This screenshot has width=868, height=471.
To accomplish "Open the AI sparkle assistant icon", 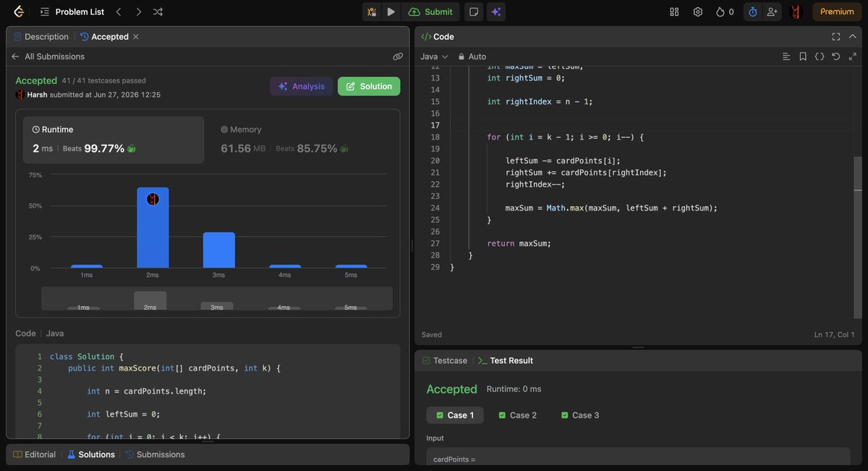I will [x=496, y=12].
